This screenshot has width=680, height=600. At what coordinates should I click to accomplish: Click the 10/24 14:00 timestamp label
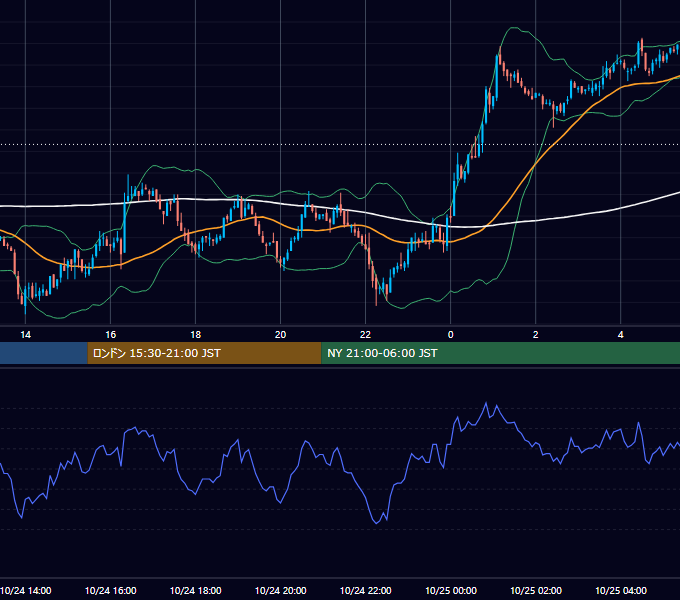click(26, 590)
